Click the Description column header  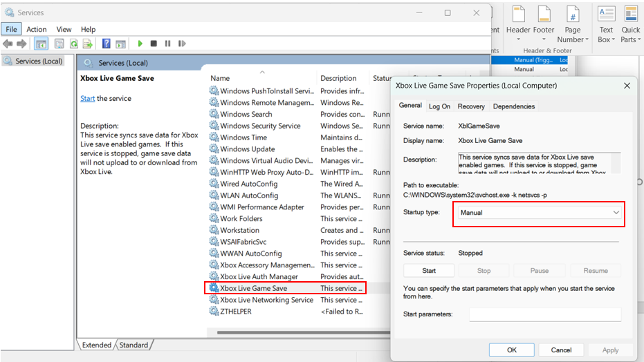[x=338, y=78]
